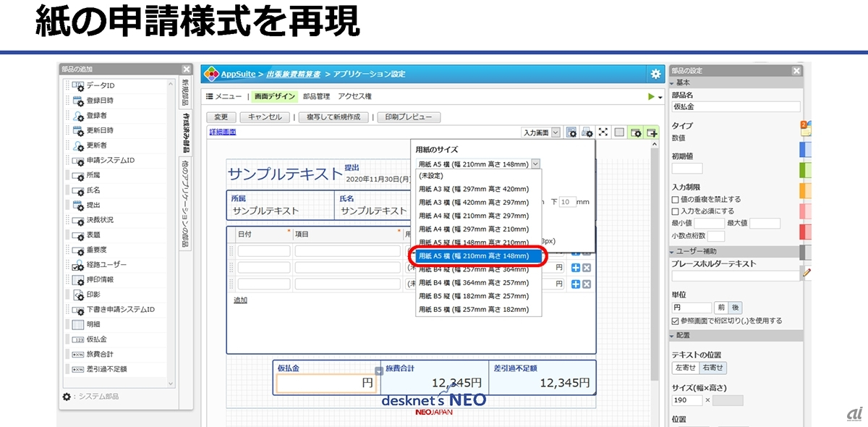
Task: Click the 登録者 user part icon
Action: pos(78,116)
